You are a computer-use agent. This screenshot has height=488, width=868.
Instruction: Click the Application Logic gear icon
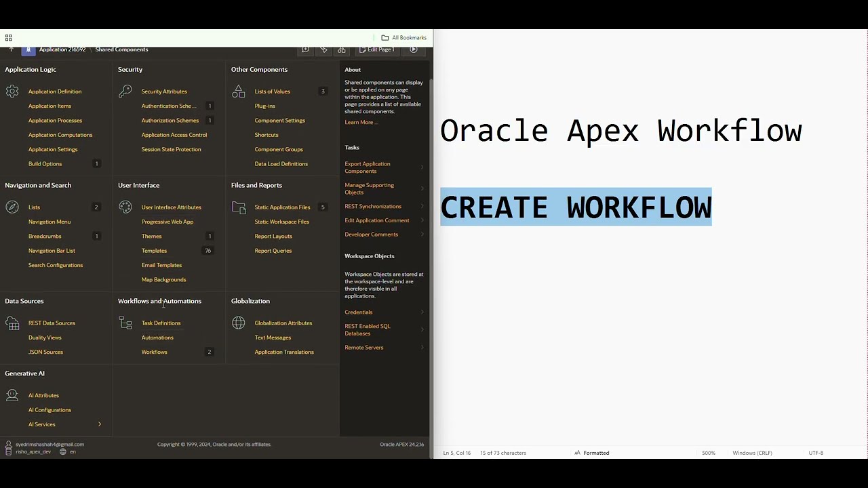click(x=12, y=91)
